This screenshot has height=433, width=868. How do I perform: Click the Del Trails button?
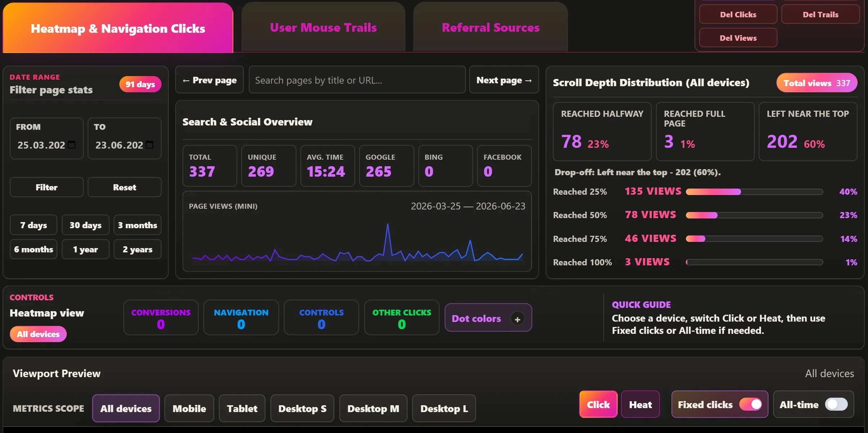click(x=820, y=14)
